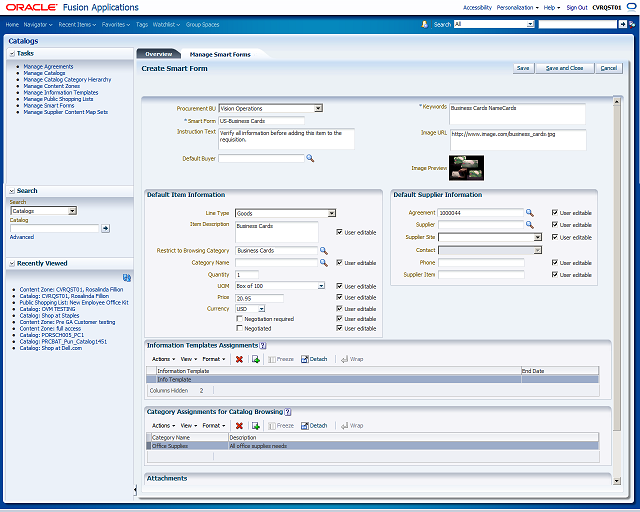Open the Navigator menu
Image resolution: width=640 pixels, height=512 pixels.
(x=38, y=24)
